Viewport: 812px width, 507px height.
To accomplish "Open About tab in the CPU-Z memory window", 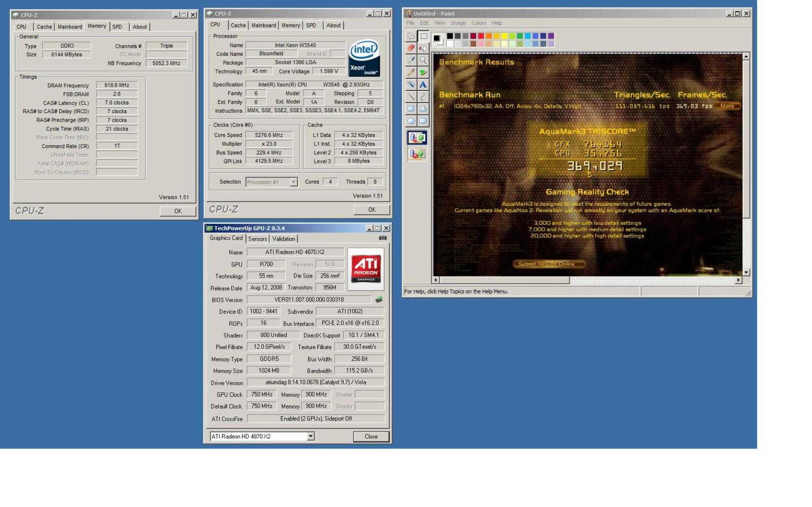I will pos(140,27).
